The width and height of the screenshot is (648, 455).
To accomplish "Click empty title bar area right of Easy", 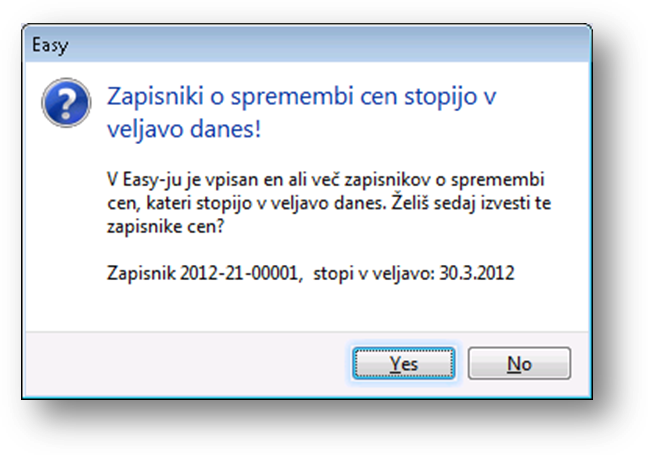I will coord(331,45).
